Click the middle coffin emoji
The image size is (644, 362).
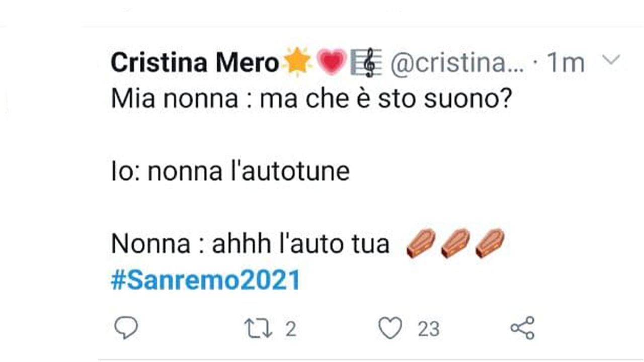tap(455, 243)
